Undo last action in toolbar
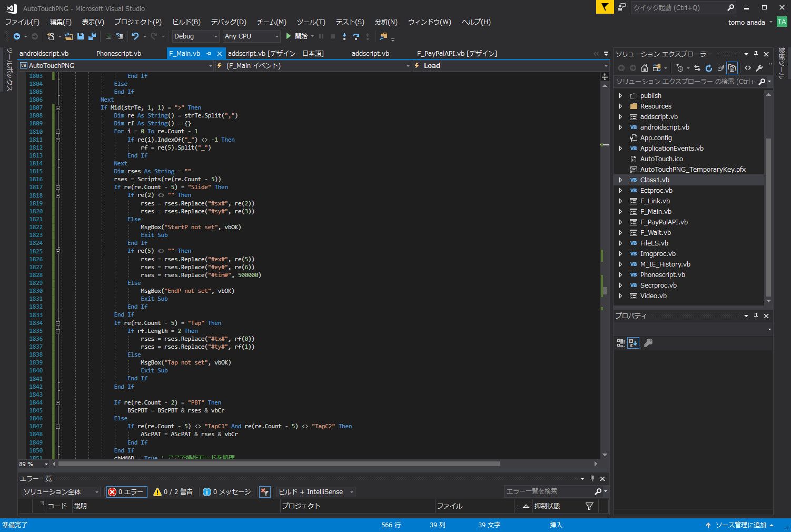The height and width of the screenshot is (532, 791). (x=135, y=36)
